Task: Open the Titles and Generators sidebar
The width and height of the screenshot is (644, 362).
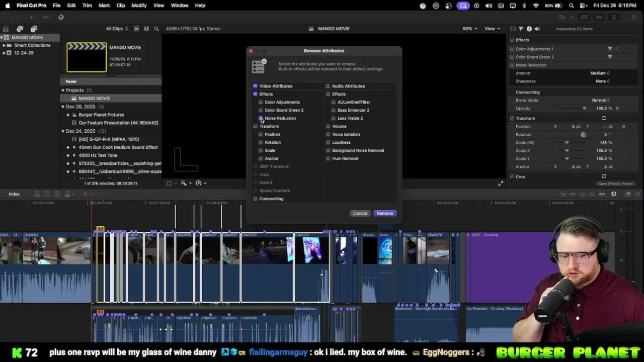Action: (x=34, y=29)
